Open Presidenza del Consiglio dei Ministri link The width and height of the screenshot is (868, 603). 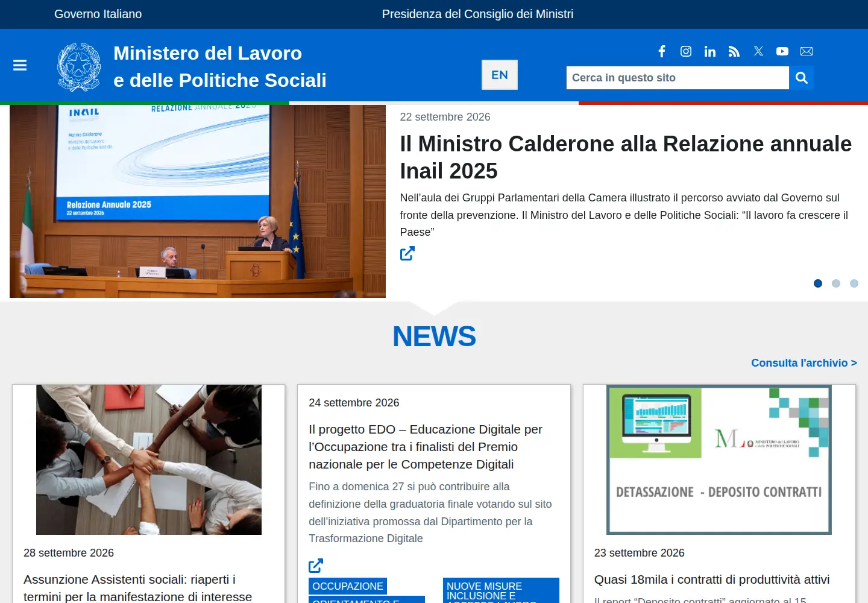click(x=477, y=14)
